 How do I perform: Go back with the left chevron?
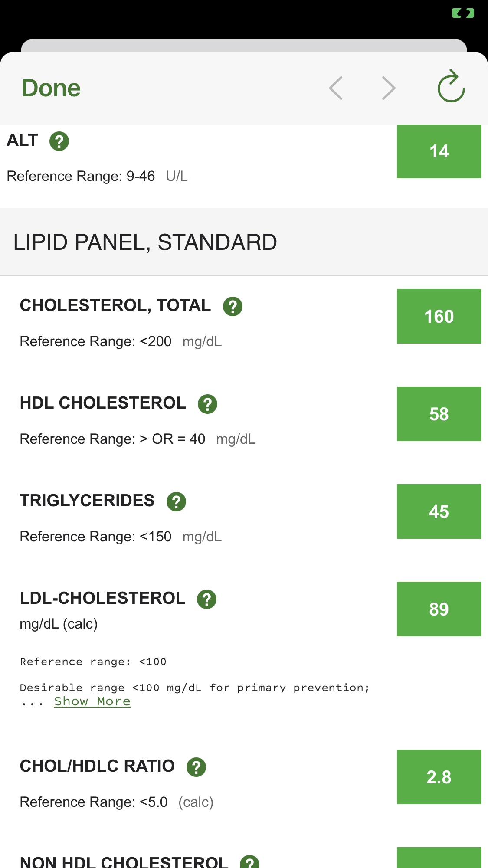[336, 88]
